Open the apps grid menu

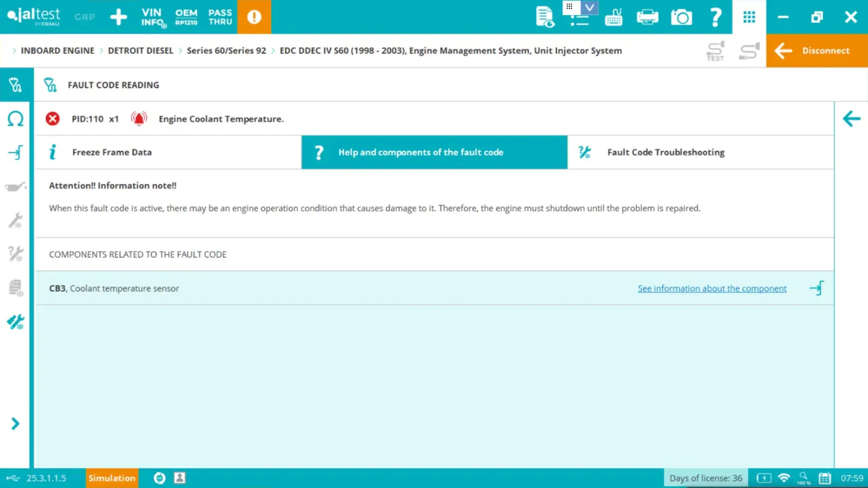tap(749, 17)
